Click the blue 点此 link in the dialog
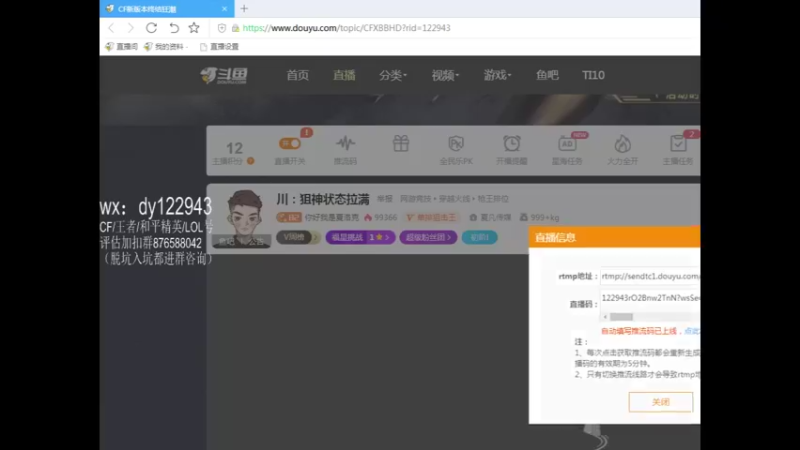Viewport: 800px width, 450px height. coord(692,331)
